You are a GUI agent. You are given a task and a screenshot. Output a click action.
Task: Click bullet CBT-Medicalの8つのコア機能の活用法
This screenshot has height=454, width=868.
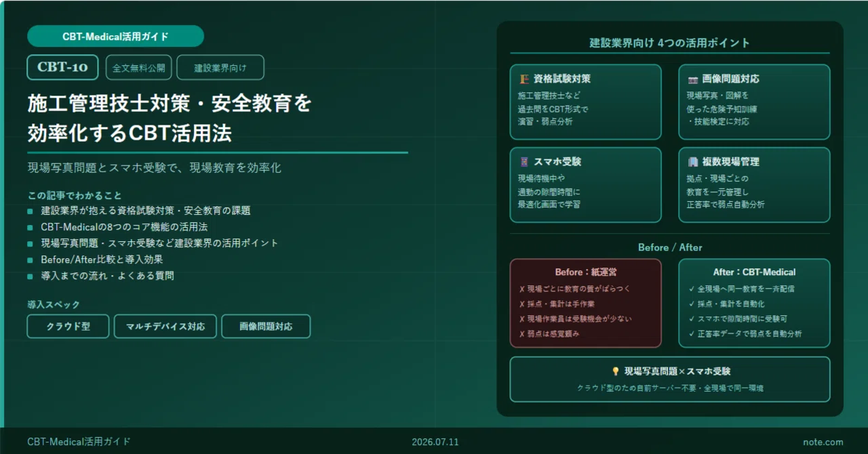[124, 227]
